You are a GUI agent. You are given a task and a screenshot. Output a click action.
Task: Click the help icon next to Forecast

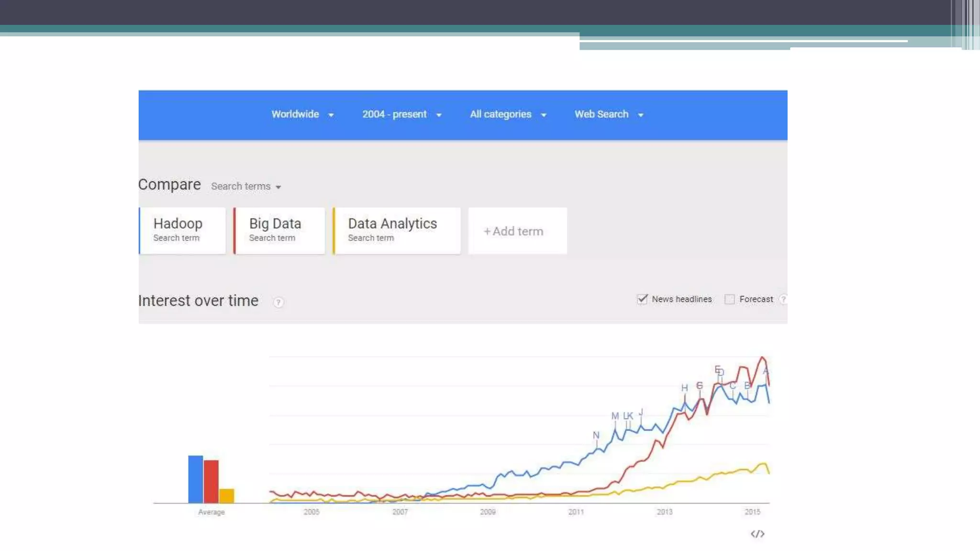783,299
